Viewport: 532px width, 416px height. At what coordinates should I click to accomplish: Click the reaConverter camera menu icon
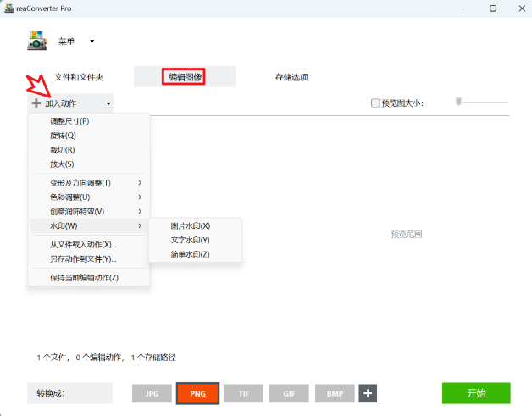tap(38, 41)
